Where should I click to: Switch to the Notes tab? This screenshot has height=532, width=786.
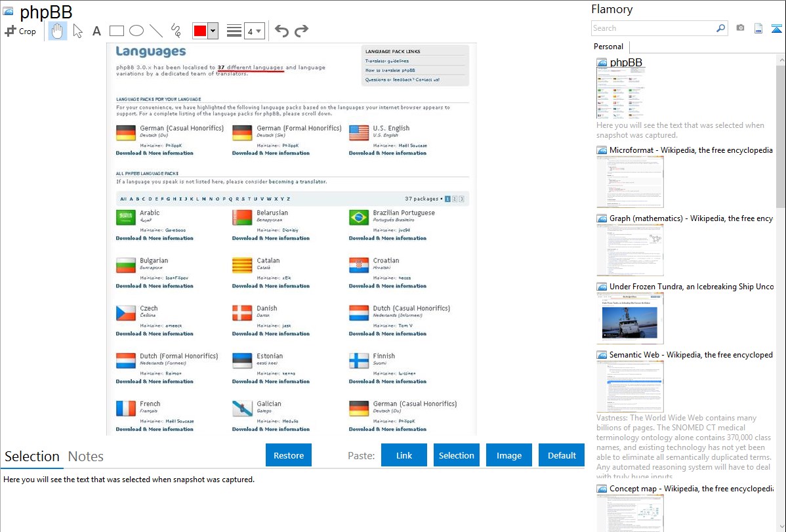click(x=86, y=457)
